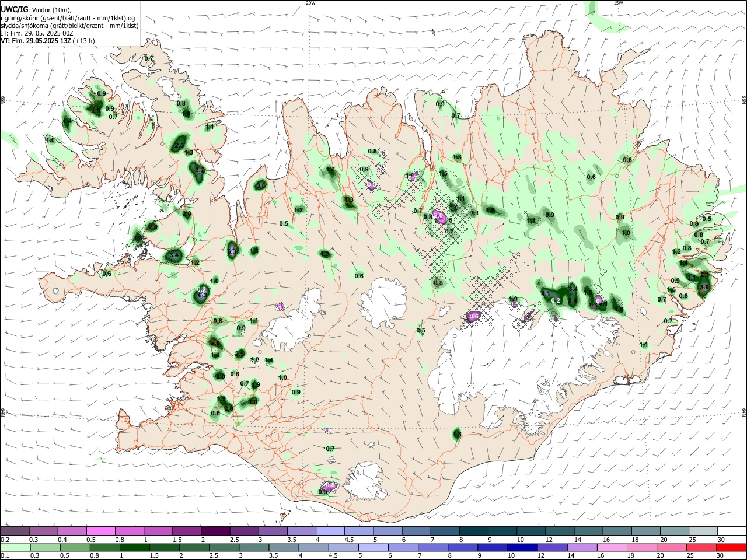The width and height of the screenshot is (747, 560).
Task: Pick the 18–20 grey-teal swatch in upper legend row
Action: 646,531
